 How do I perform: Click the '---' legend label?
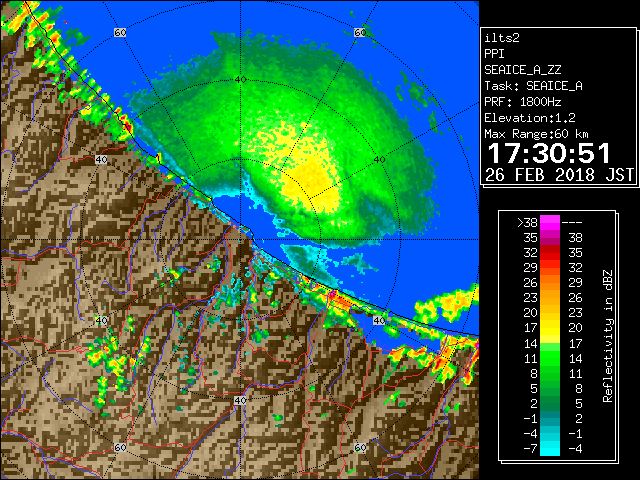click(572, 223)
